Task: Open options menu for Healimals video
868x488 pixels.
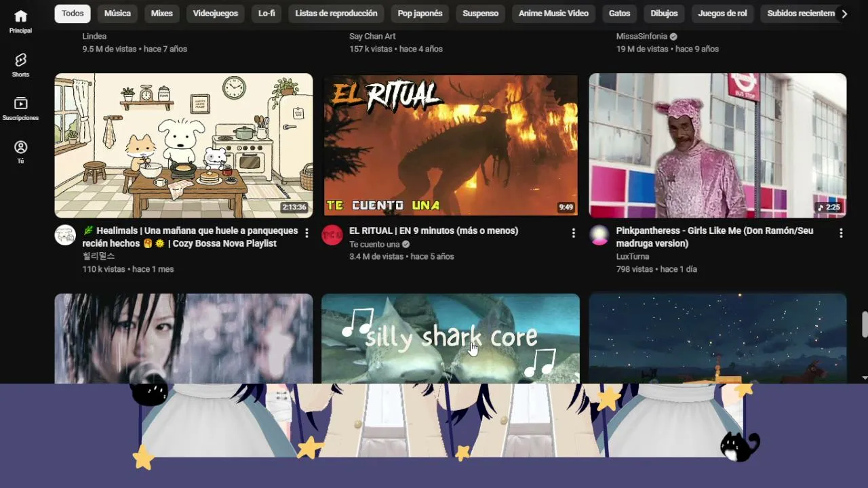Action: coord(307,233)
